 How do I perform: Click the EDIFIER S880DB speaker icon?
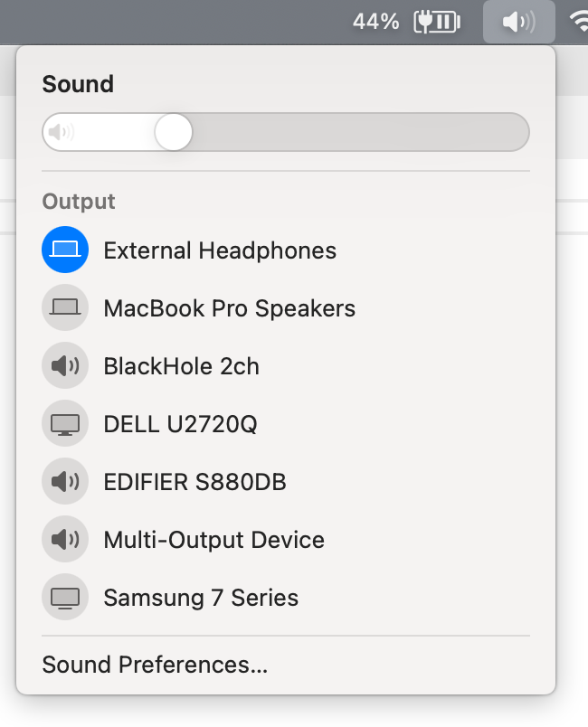[65, 482]
